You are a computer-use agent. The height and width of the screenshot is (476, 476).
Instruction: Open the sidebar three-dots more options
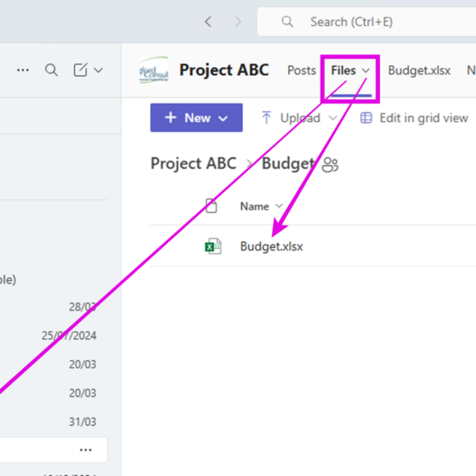tap(23, 70)
